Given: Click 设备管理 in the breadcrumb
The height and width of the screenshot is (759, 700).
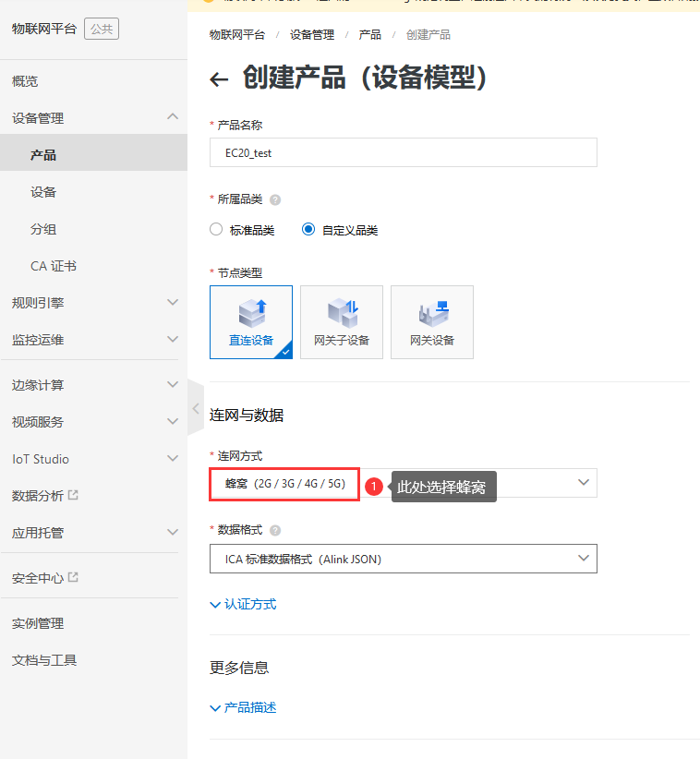Looking at the screenshot, I should coord(312,35).
